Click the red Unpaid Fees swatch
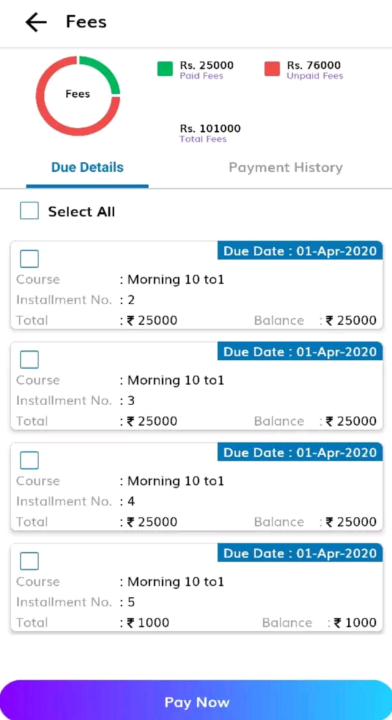 point(272,69)
